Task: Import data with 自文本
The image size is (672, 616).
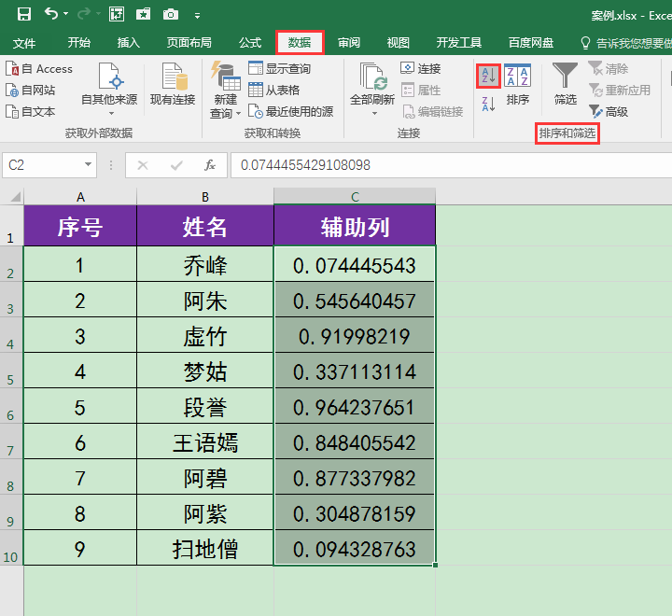Action: coord(31,111)
